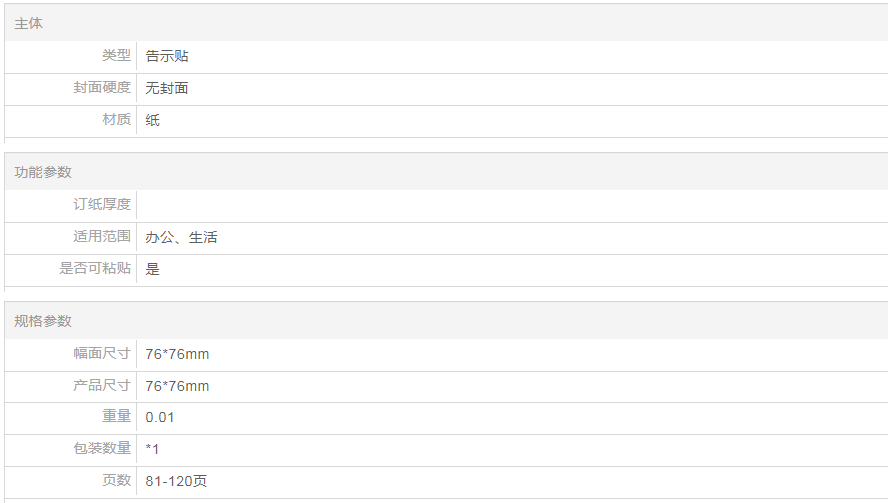893x503 pixels.
Task: Click the 重量 0.01 value
Action: click(x=160, y=417)
